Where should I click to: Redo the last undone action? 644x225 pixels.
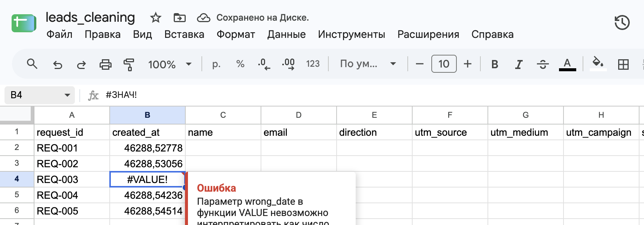click(81, 64)
